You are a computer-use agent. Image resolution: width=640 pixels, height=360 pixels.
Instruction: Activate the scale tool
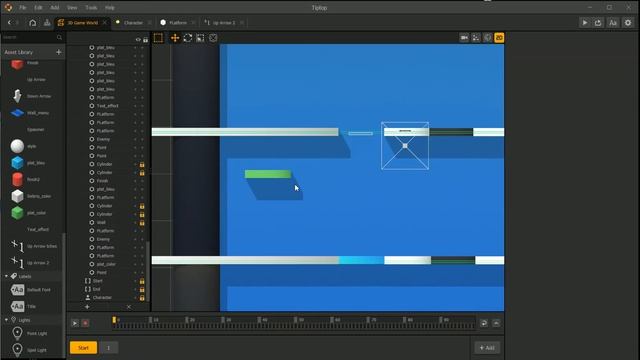(x=200, y=38)
